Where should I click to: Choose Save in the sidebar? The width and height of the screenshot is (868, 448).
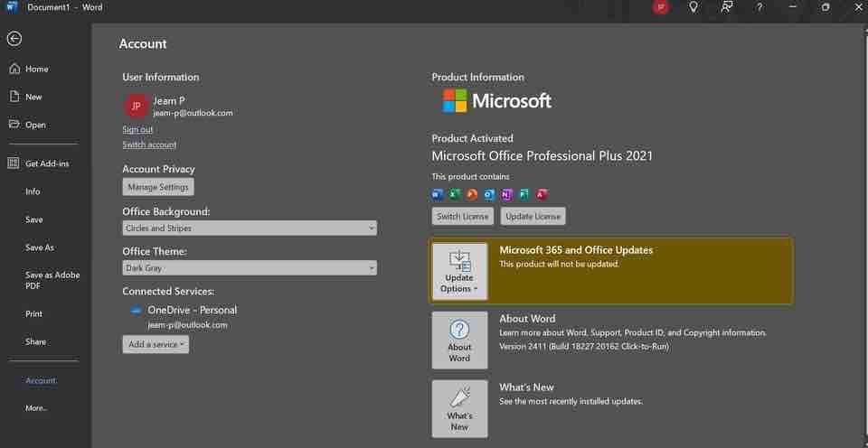pos(33,219)
